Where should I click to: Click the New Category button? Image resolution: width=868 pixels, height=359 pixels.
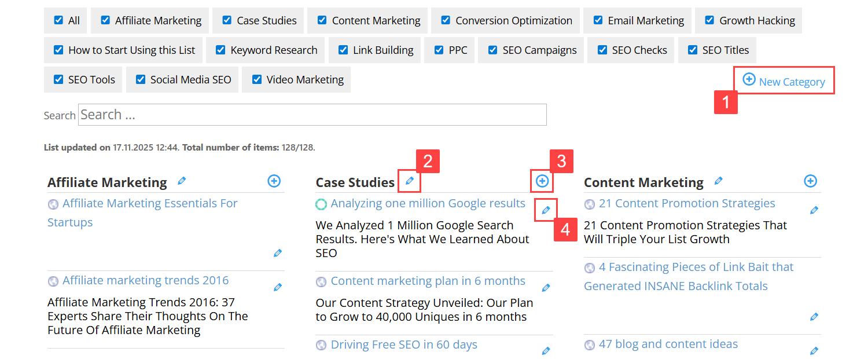pyautogui.click(x=783, y=80)
